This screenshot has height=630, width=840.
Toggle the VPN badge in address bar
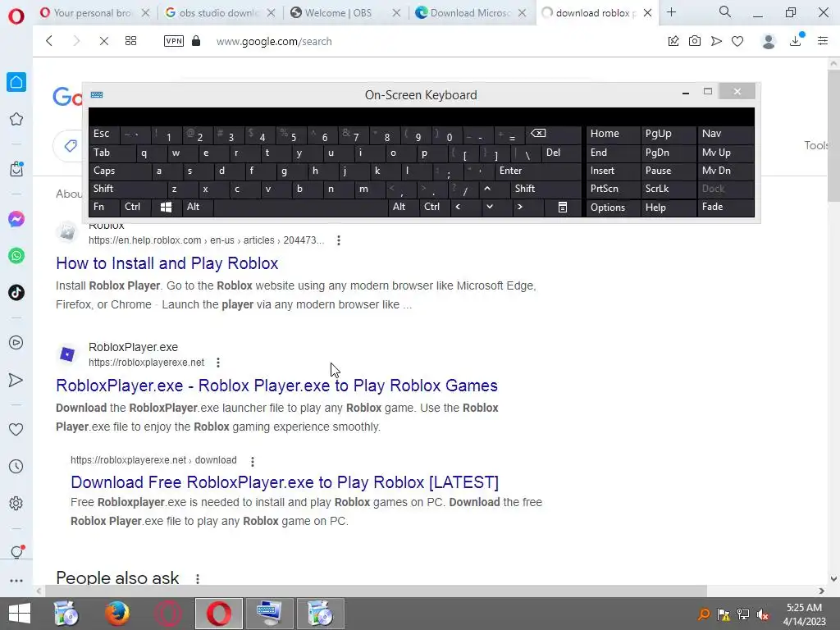(174, 41)
